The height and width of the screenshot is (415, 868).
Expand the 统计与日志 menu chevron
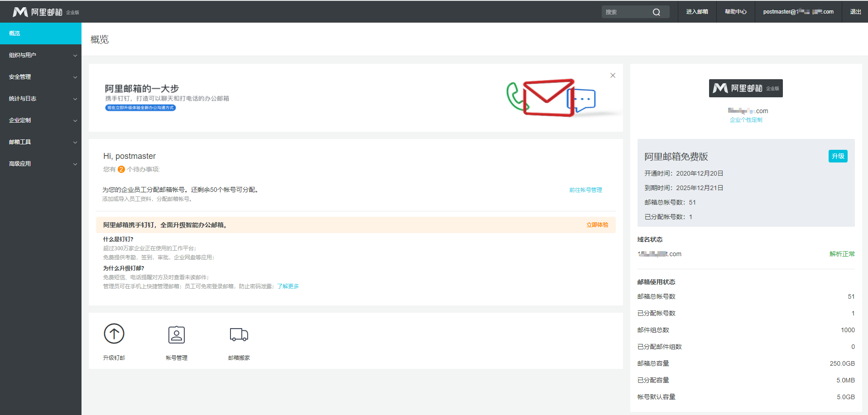pyautogui.click(x=75, y=99)
